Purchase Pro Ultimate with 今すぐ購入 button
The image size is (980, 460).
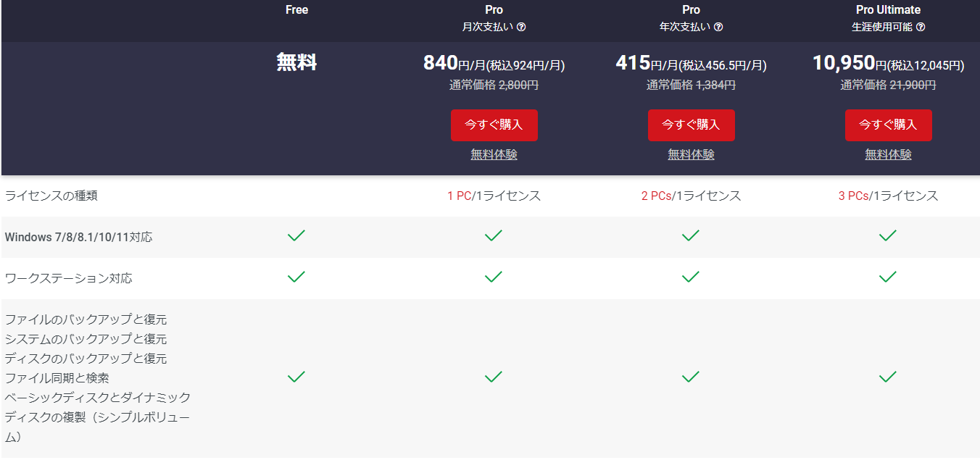[889, 125]
